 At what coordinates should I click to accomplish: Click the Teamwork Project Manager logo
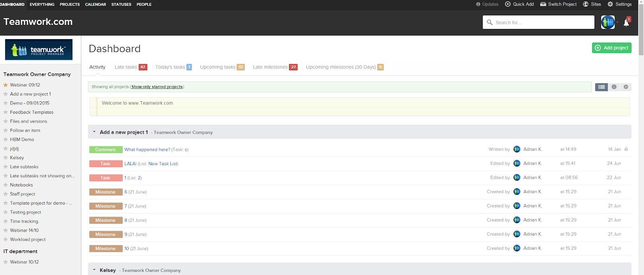coord(39,49)
